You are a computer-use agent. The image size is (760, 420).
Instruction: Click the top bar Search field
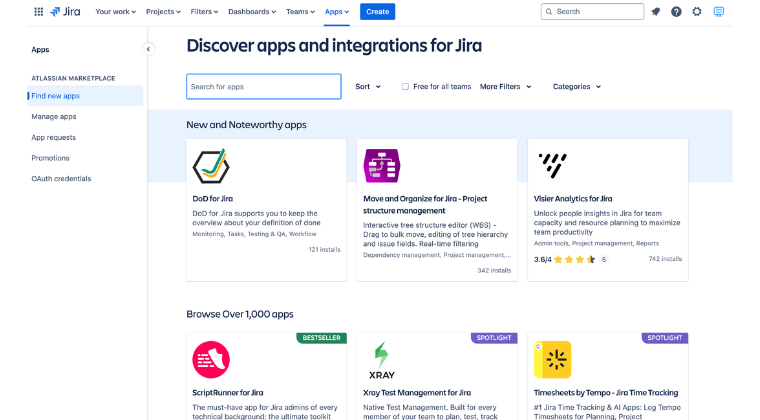(592, 12)
